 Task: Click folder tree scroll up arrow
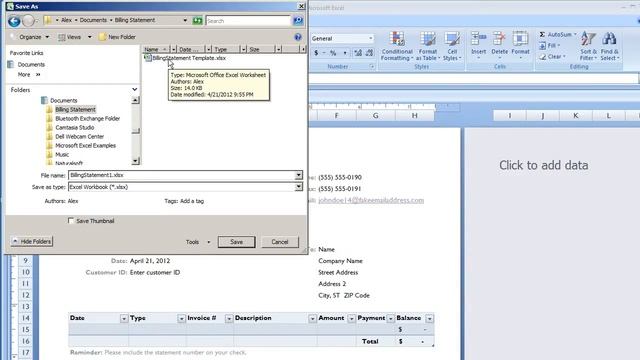(136, 100)
